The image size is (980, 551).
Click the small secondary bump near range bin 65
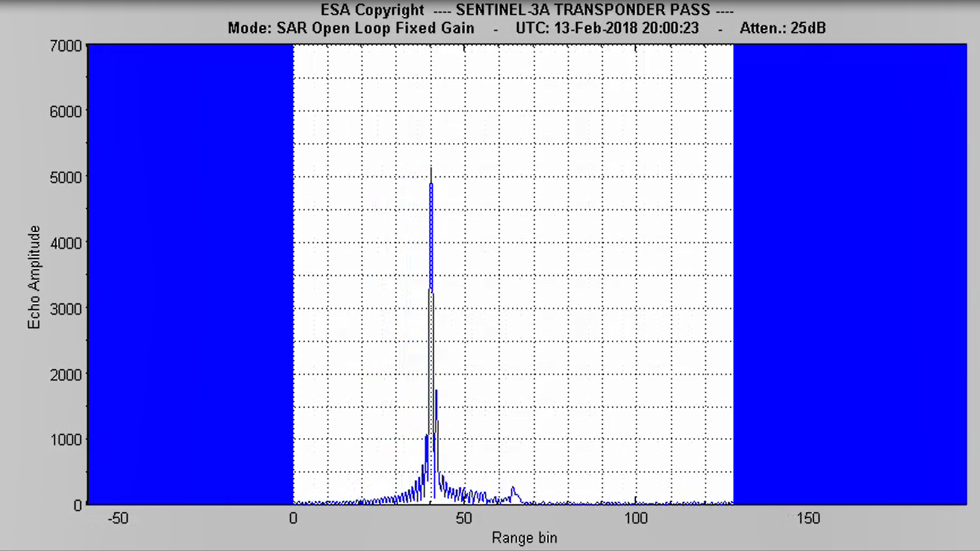point(513,490)
